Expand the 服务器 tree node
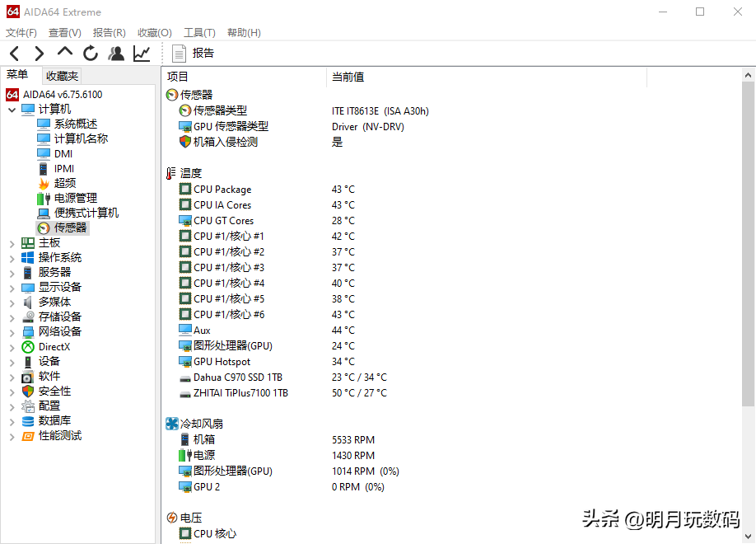The height and width of the screenshot is (544, 756). point(12,274)
